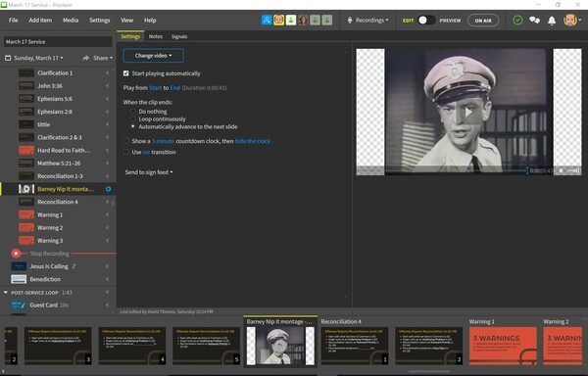This screenshot has height=376, width=588.
Task: Click the blue circle indicator on the Barney Nip It row
Action: click(108, 189)
